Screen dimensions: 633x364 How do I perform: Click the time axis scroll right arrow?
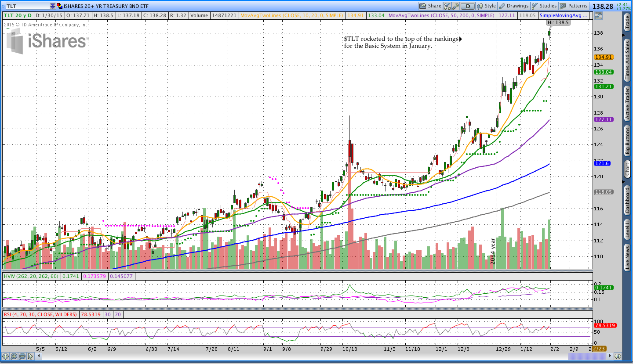point(610,356)
